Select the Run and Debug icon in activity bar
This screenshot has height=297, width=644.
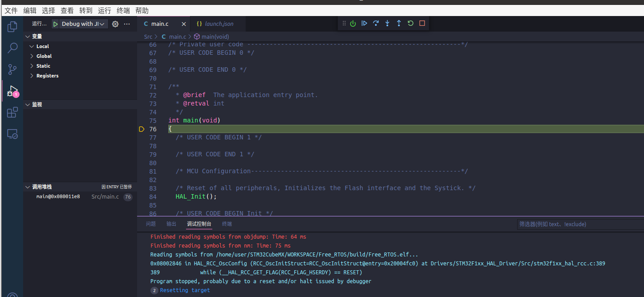(12, 91)
